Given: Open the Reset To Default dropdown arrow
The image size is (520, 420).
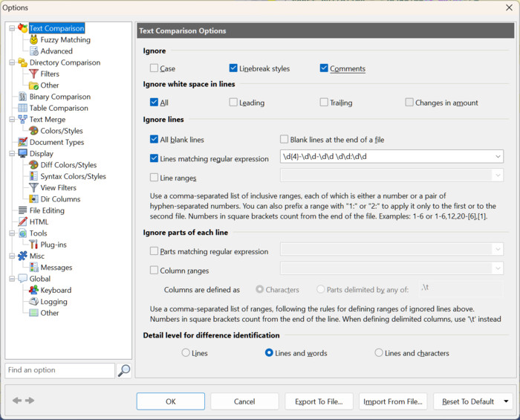Looking at the screenshot, I should [506, 401].
